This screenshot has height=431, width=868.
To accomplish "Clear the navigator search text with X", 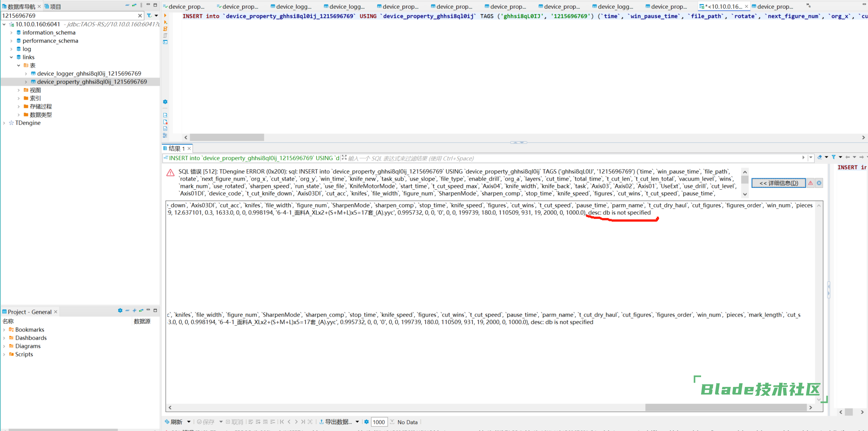I will 140,16.
